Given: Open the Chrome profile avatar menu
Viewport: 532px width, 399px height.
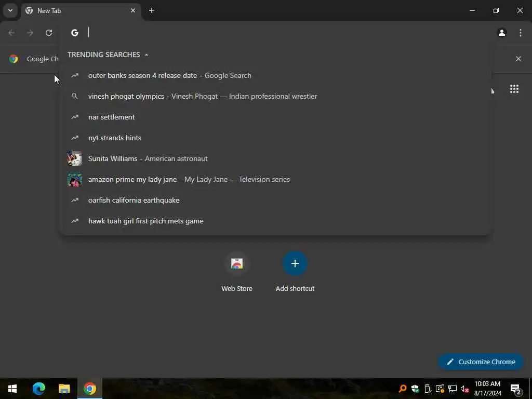Looking at the screenshot, I should [x=502, y=33].
